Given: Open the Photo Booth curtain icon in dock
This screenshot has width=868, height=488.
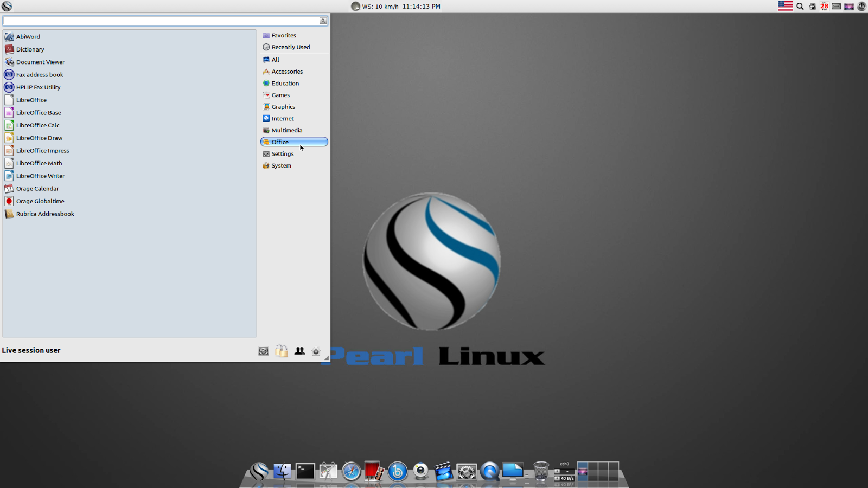Looking at the screenshot, I should pos(374,471).
